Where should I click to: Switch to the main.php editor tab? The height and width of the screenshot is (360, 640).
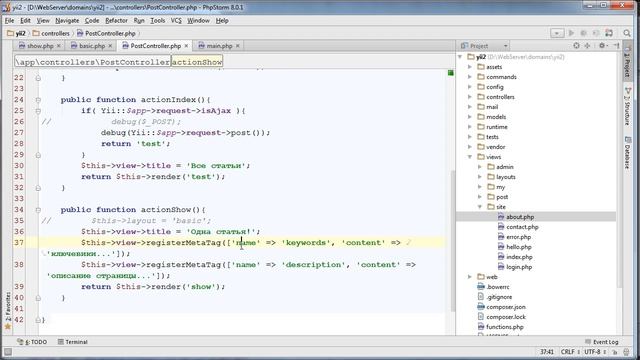(x=219, y=46)
